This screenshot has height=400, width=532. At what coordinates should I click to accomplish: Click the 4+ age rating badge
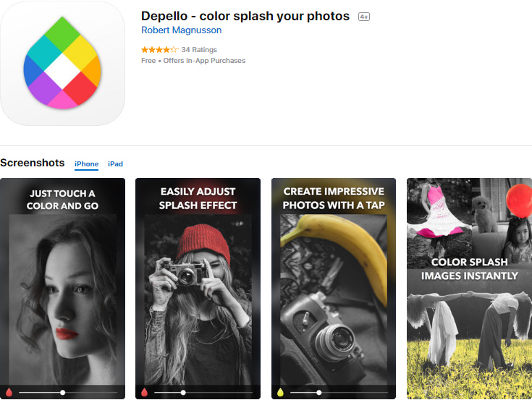click(x=364, y=17)
